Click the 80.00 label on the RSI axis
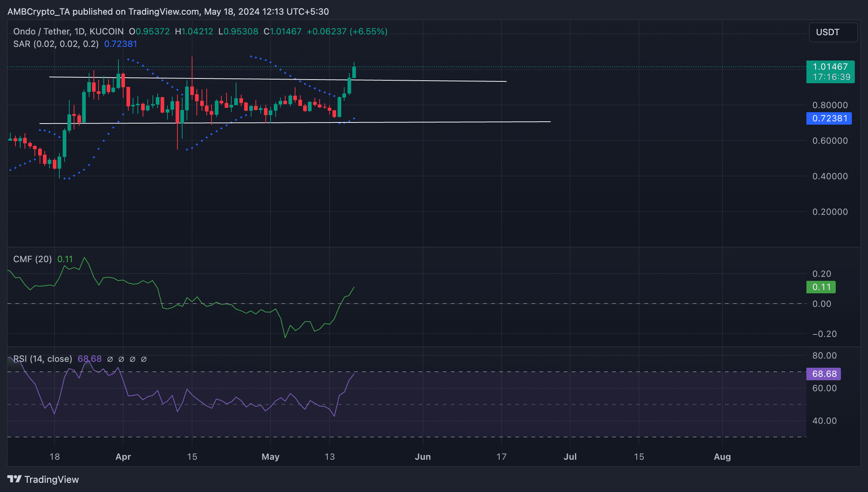 825,356
